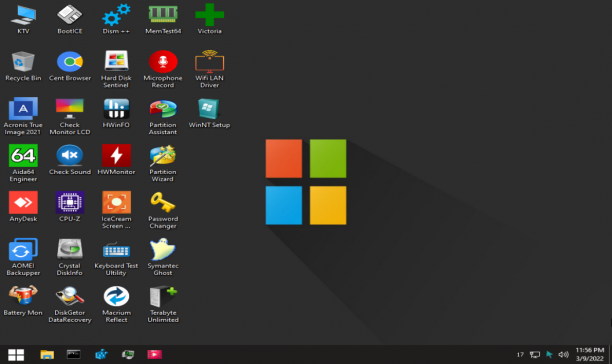
Task: Click the tray number 17
Action: point(520,355)
